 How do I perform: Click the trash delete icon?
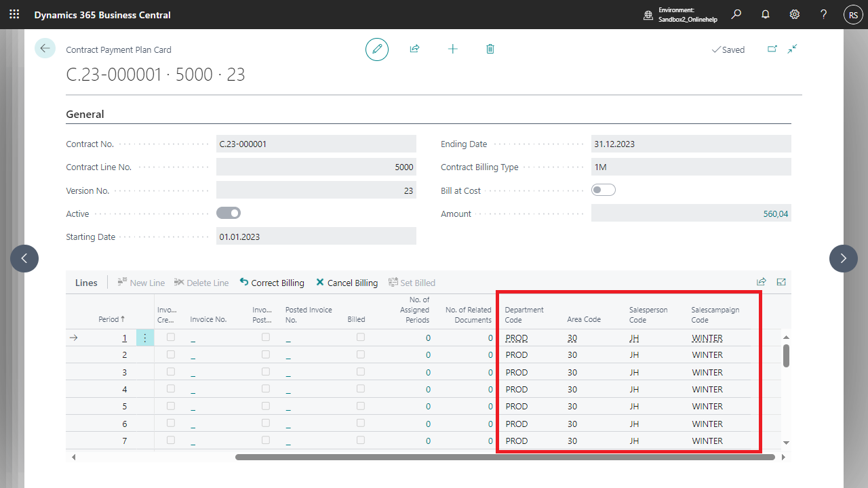pos(490,49)
